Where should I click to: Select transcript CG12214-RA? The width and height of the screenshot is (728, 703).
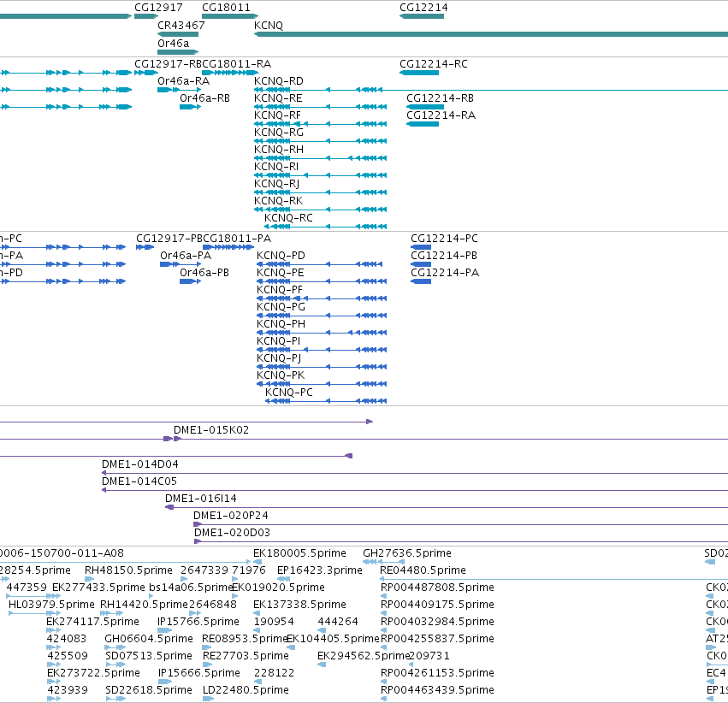coord(441,115)
